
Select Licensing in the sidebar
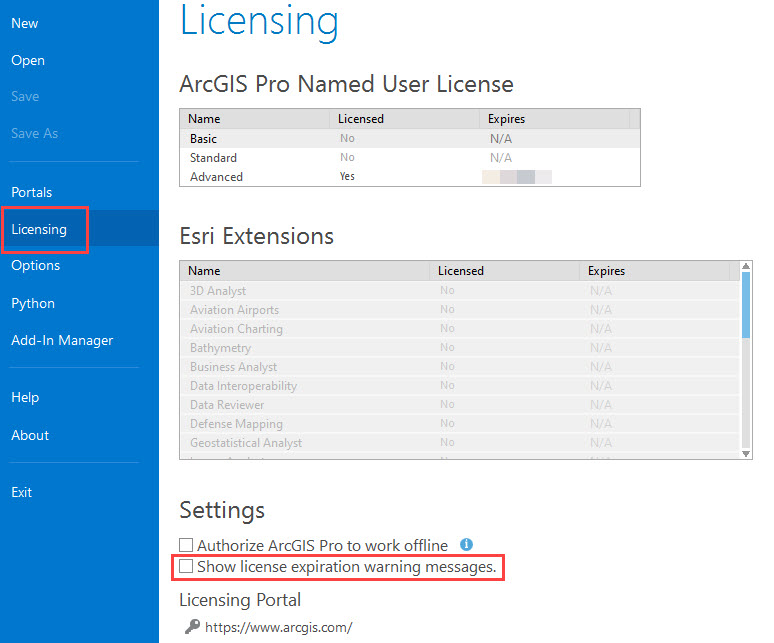39,229
